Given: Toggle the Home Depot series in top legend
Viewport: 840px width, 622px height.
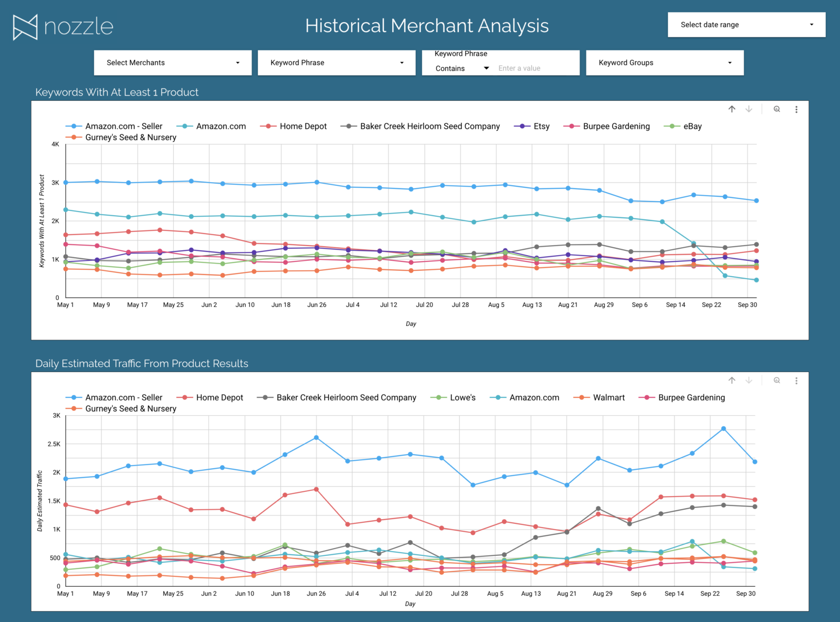Looking at the screenshot, I should [x=303, y=126].
